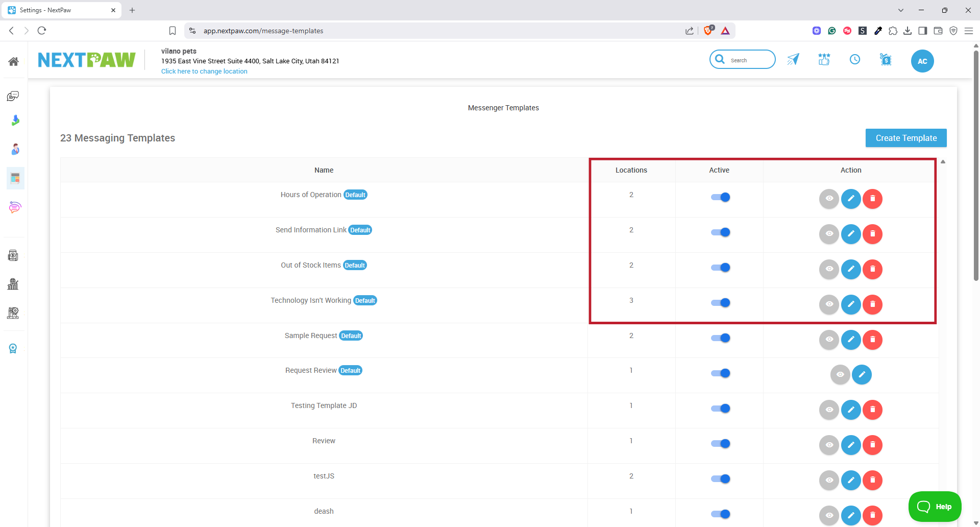Viewport: 980px width, 527px height.
Task: Toggle Active switch for Review template
Action: (720, 444)
